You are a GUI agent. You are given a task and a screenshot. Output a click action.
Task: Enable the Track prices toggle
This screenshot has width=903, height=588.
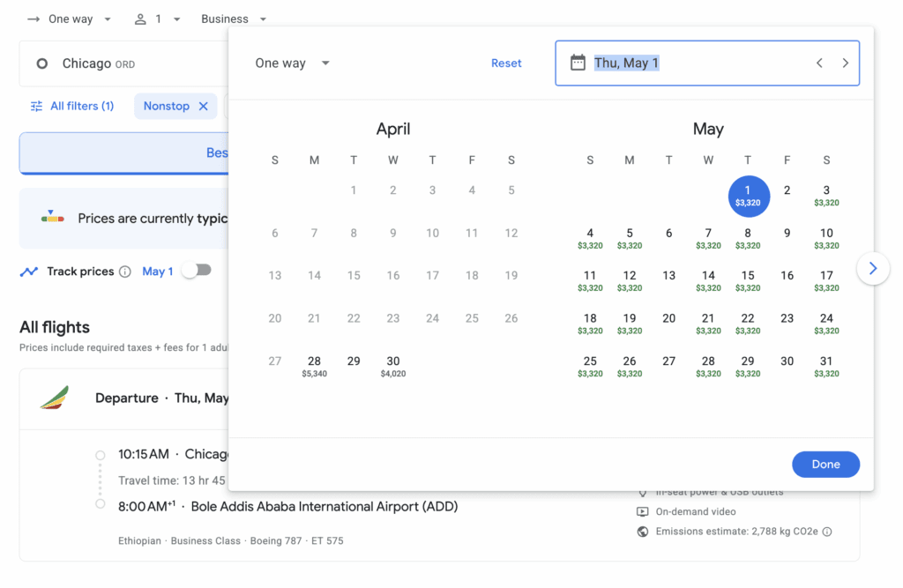[x=196, y=270]
